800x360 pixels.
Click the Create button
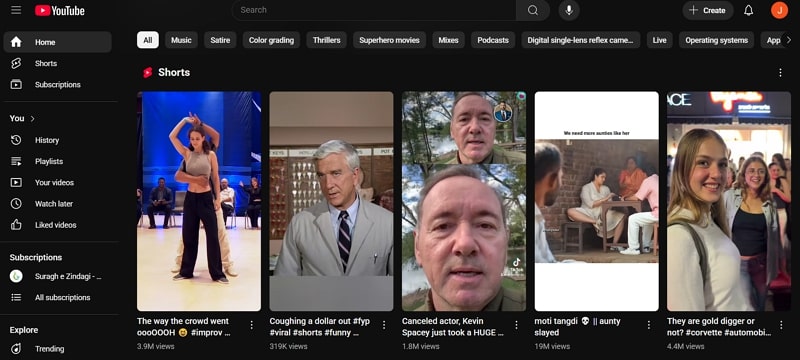tap(708, 10)
